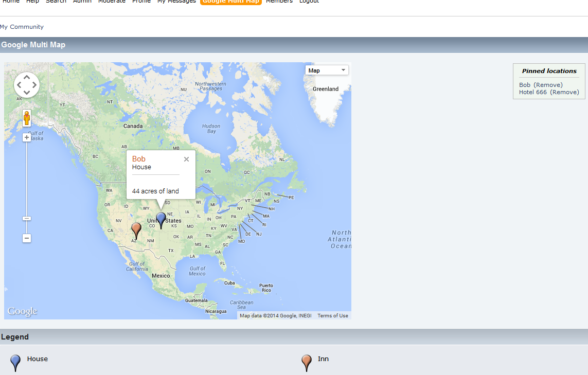Close the Bob info window
The image size is (588, 375).
pyautogui.click(x=186, y=159)
